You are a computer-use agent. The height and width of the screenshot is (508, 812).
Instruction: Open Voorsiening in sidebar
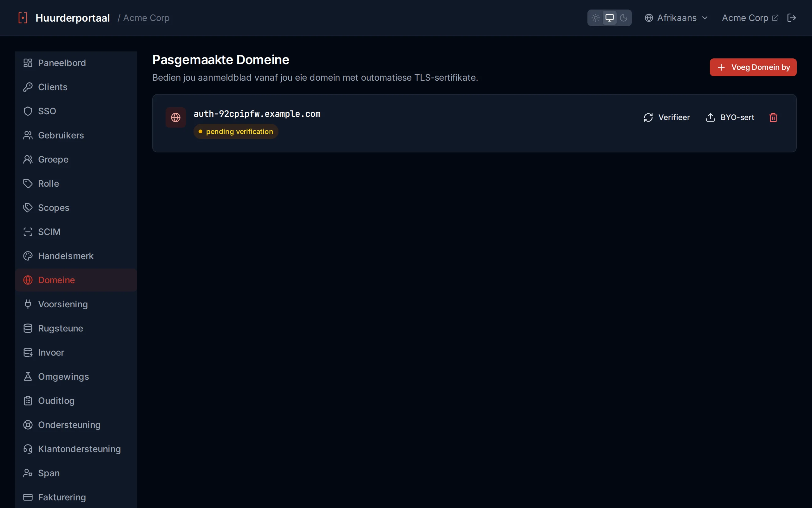tap(76, 304)
